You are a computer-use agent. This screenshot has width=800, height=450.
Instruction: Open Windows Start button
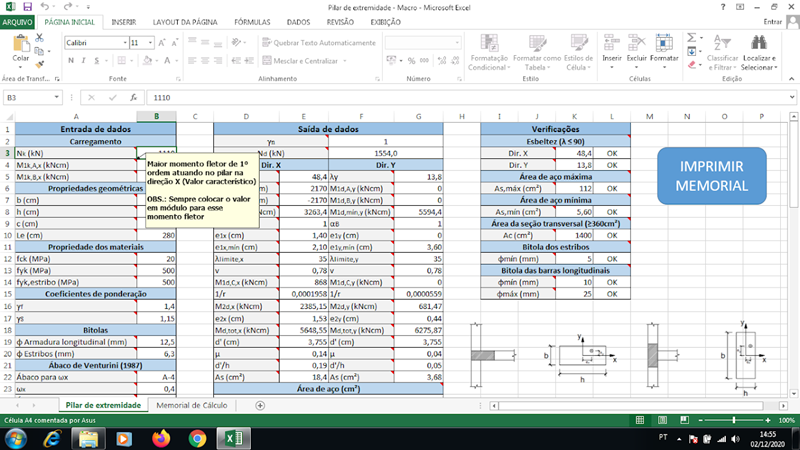click(15, 439)
